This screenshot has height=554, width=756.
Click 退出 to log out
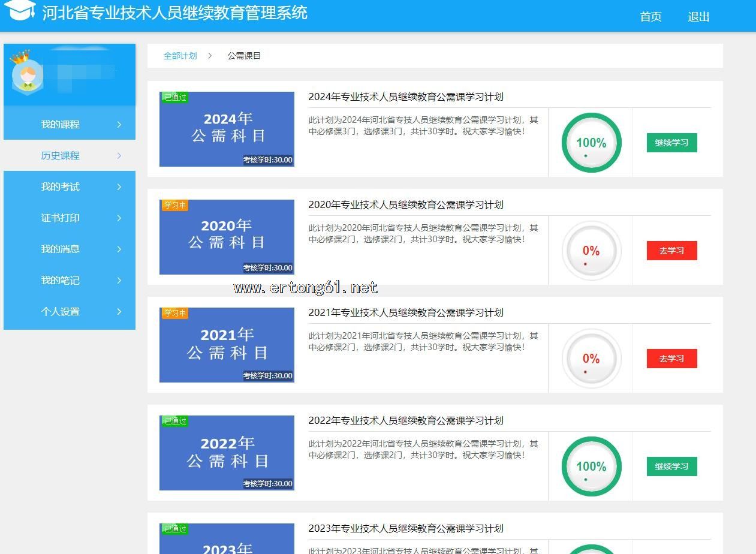click(x=698, y=17)
